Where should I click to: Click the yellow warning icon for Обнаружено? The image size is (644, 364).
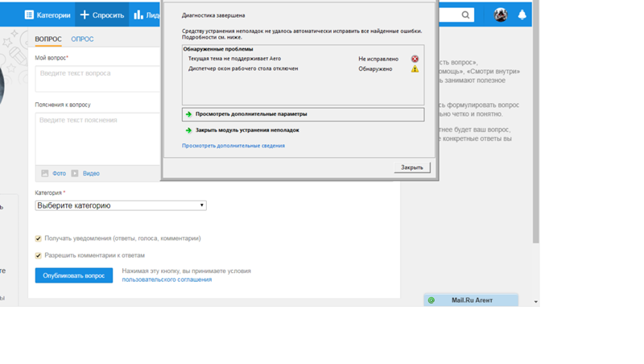(x=415, y=68)
